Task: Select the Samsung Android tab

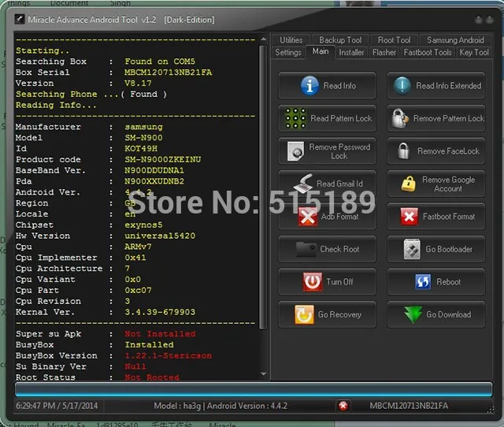Action: pyautogui.click(x=455, y=40)
